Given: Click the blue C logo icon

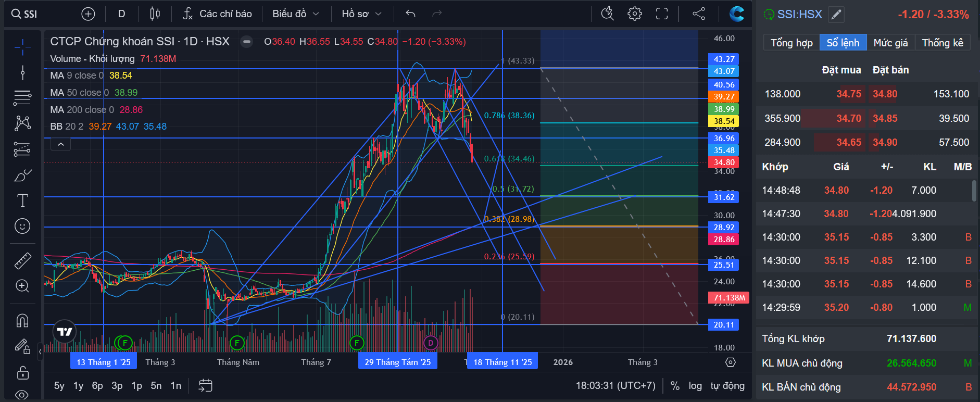Looking at the screenshot, I should pos(736,14).
